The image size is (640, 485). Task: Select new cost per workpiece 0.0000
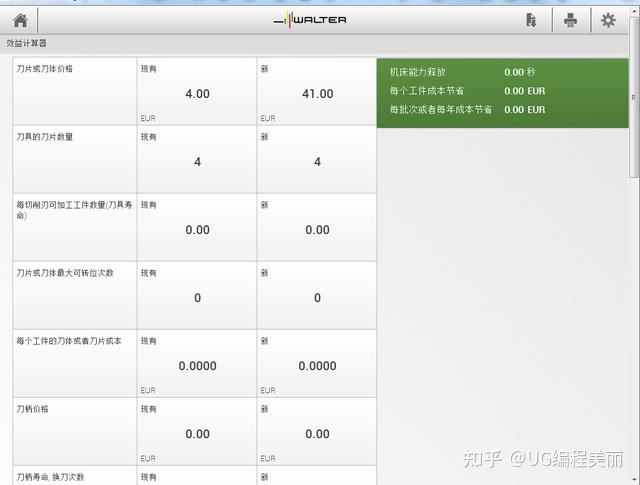click(317, 364)
